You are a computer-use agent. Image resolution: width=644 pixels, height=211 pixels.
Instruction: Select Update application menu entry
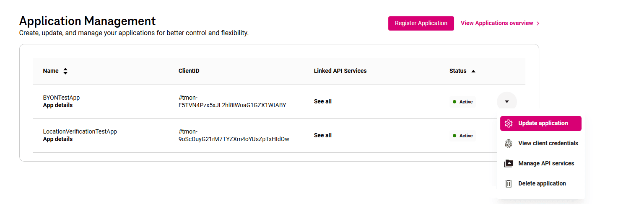click(x=543, y=124)
